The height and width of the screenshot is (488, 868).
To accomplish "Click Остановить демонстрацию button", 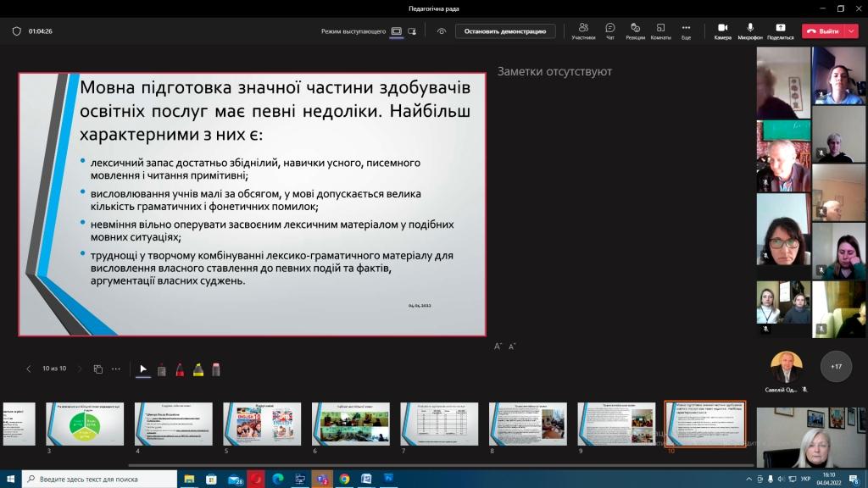I will [x=505, y=31].
